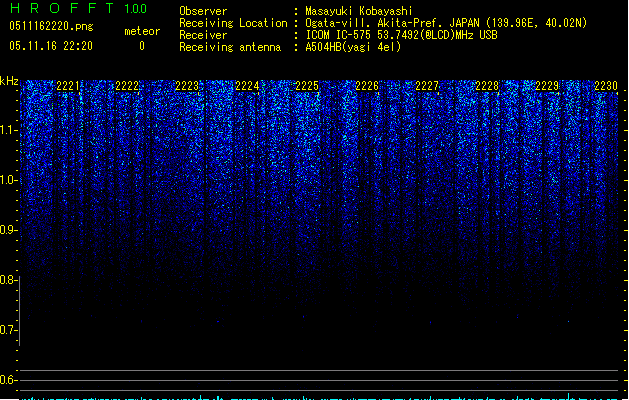Click the 2225 time marker
The width and height of the screenshot is (629, 400).
(307, 86)
